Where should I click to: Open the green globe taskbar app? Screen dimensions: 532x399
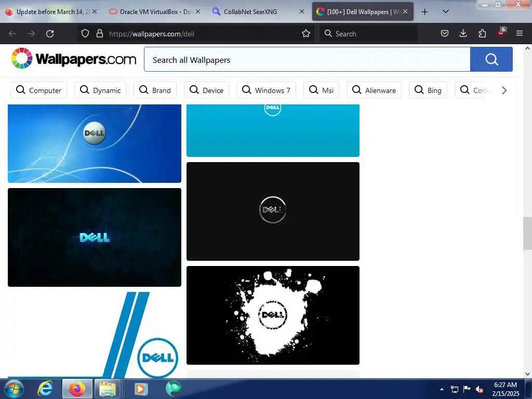(x=174, y=389)
